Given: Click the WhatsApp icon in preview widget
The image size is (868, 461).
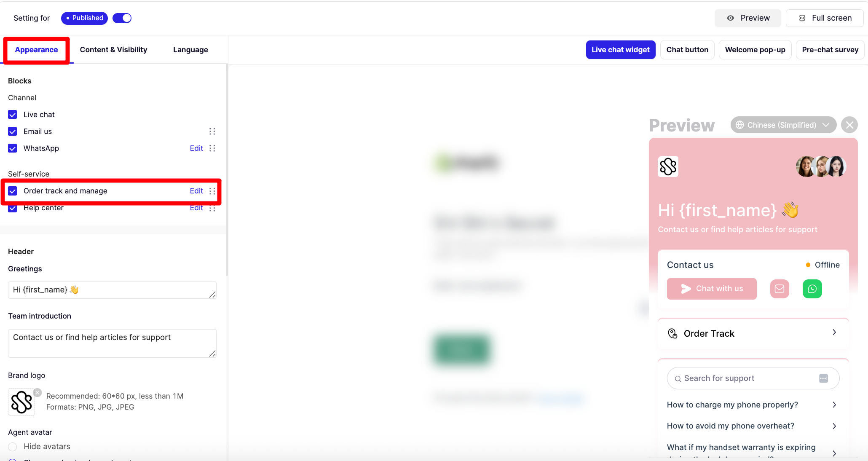Looking at the screenshot, I should (812, 289).
